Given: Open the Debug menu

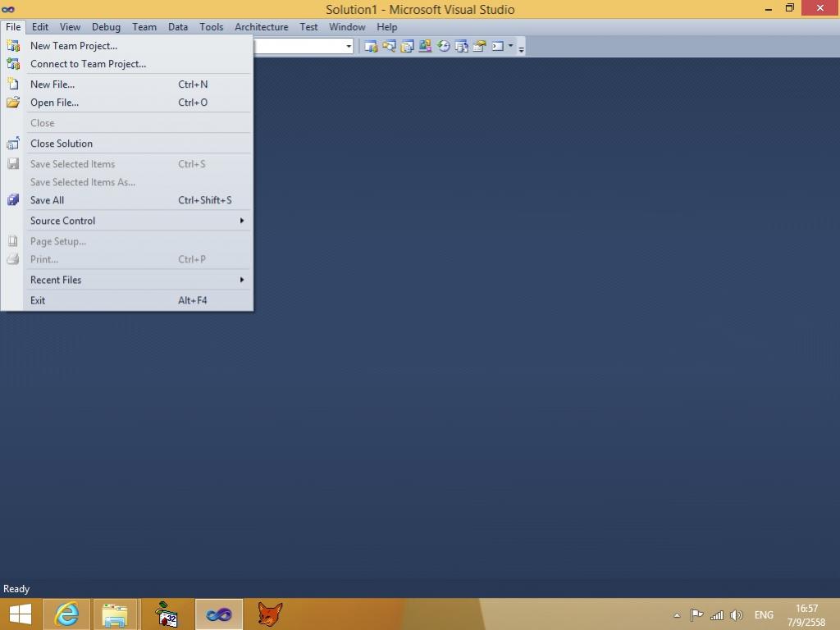Looking at the screenshot, I should pyautogui.click(x=106, y=27).
